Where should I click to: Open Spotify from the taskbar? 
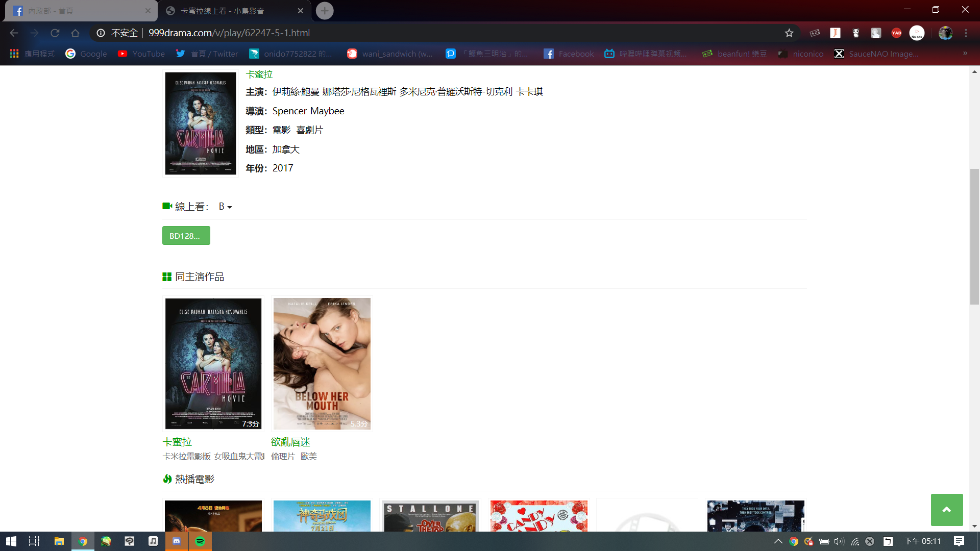[200, 541]
